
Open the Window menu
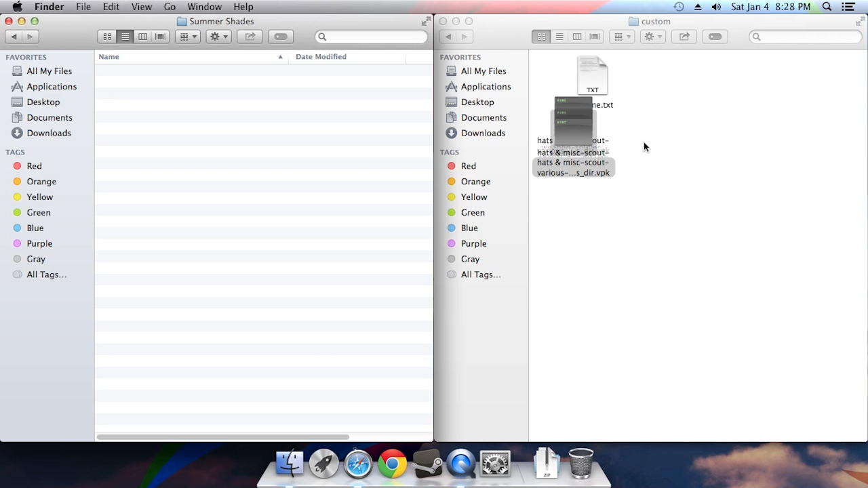tap(204, 7)
